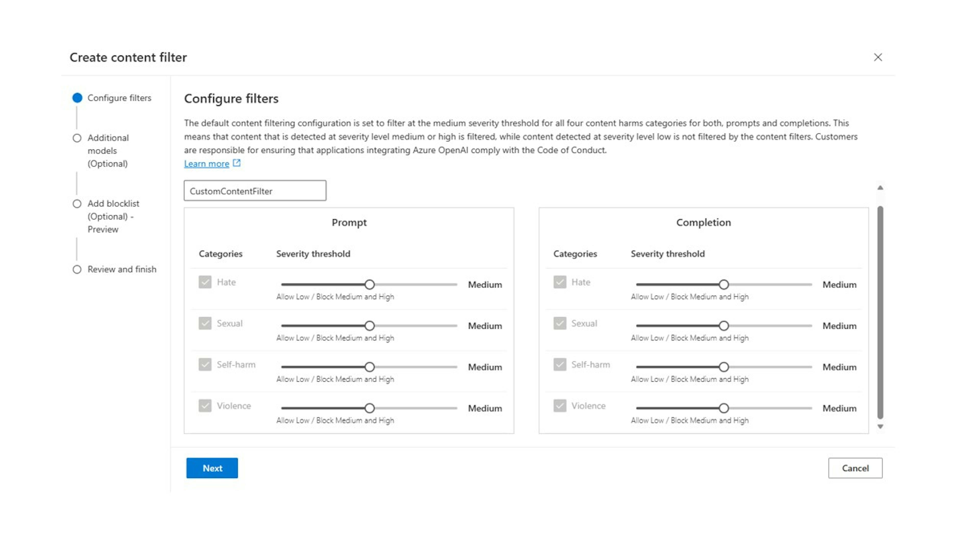Toggle the Violence checkbox under Prompt
Viewport: 980px width, 551px height.
(x=205, y=406)
